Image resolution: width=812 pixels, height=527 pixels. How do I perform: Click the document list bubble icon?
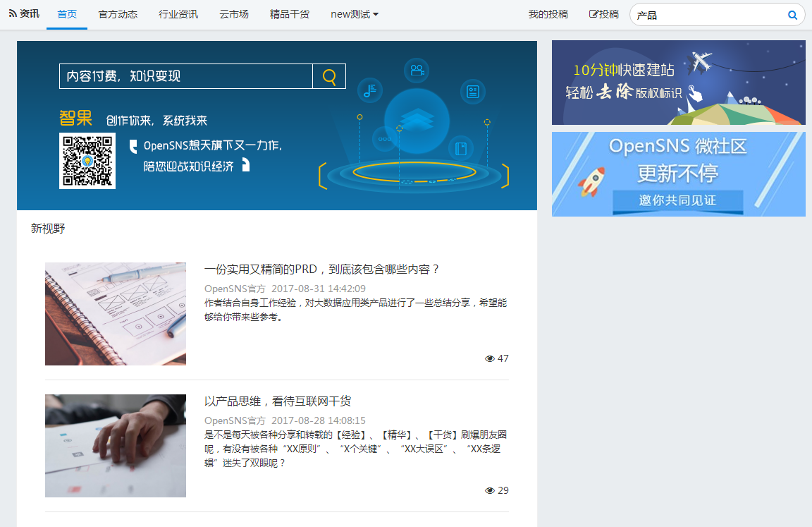pos(473,92)
